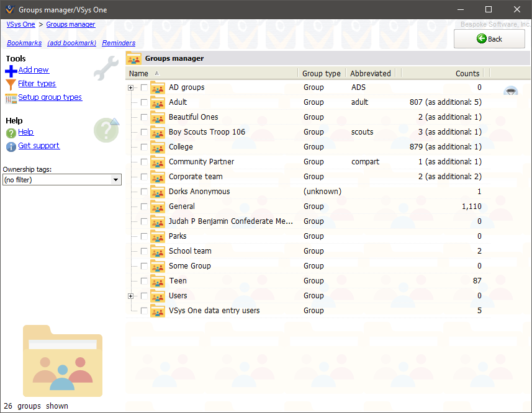Click the blue info Get support icon

pos(11,146)
